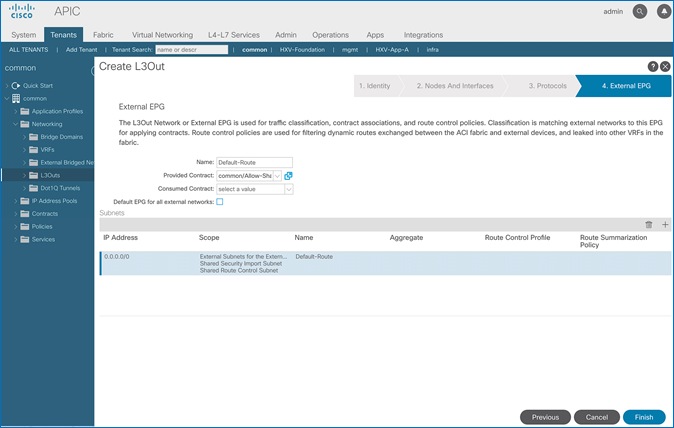
Task: Click the Tenant Search input field
Action: [192, 50]
